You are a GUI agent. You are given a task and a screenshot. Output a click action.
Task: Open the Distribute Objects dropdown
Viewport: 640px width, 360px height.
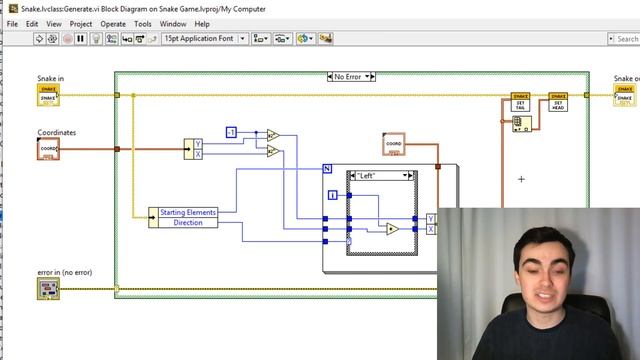[282, 39]
